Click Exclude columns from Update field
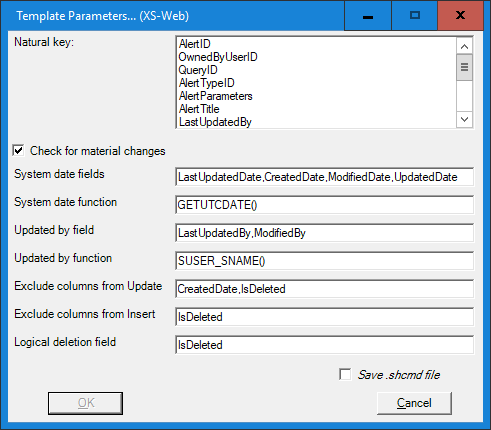The width and height of the screenshot is (491, 430). (324, 289)
